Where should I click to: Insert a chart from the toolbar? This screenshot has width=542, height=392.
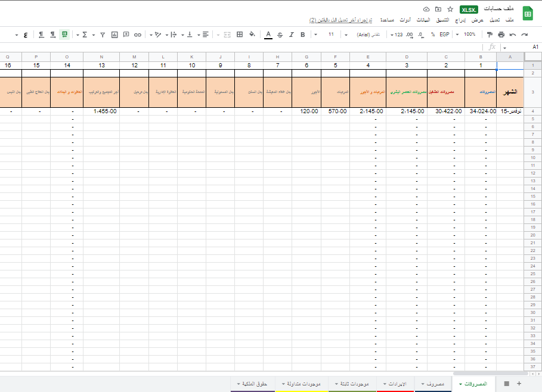[x=114, y=35]
